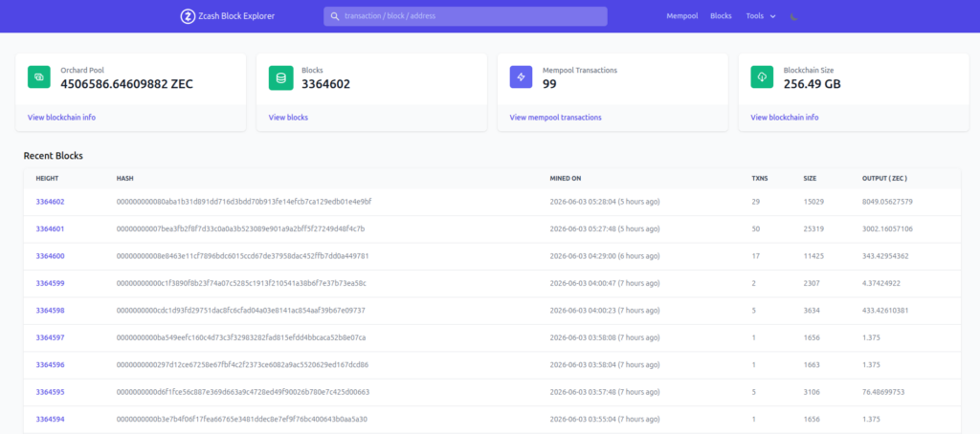Click hash beginning 000000000080aba1b31d
The height and width of the screenshot is (434, 980).
point(244,202)
